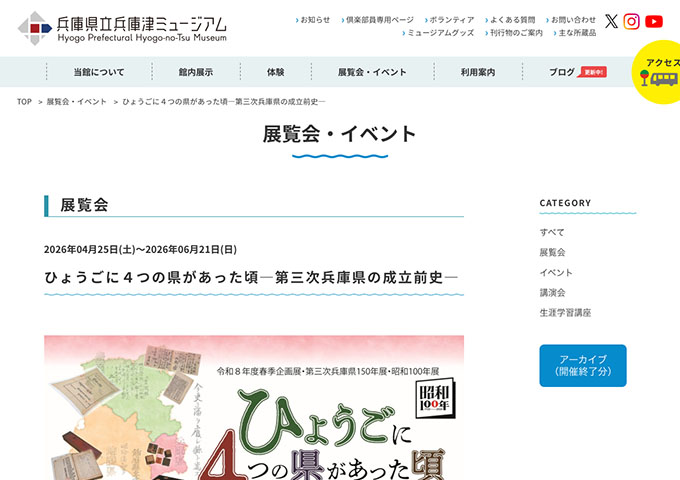Open the 館内展示 menu
The width and height of the screenshot is (680, 480).
pos(196,72)
